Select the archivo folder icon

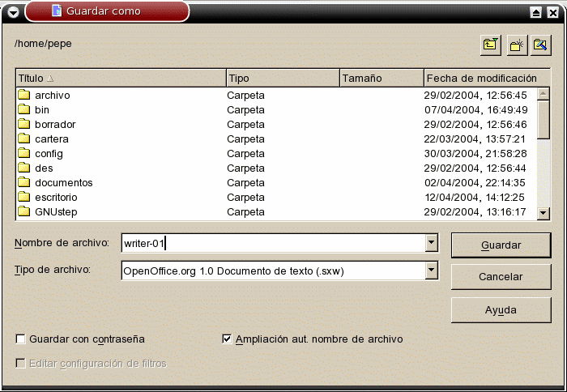pyautogui.click(x=24, y=96)
